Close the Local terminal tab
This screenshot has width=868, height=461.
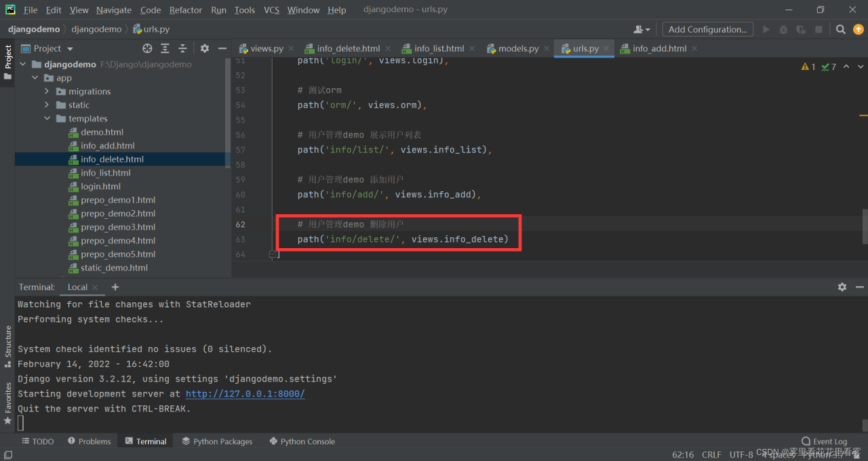tap(96, 287)
